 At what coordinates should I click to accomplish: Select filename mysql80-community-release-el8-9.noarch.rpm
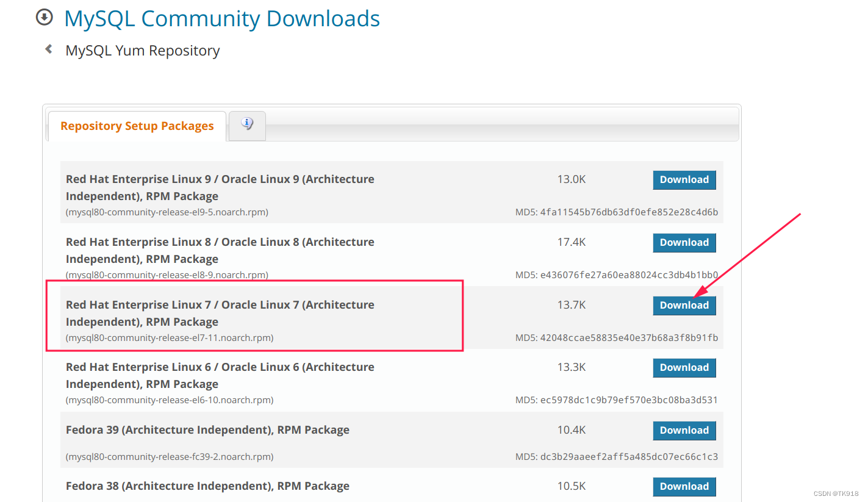(167, 275)
